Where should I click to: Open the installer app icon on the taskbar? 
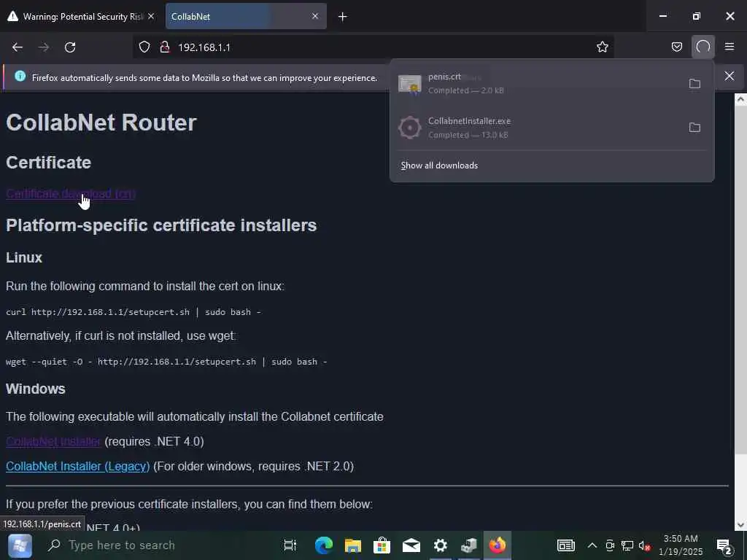[x=469, y=545]
